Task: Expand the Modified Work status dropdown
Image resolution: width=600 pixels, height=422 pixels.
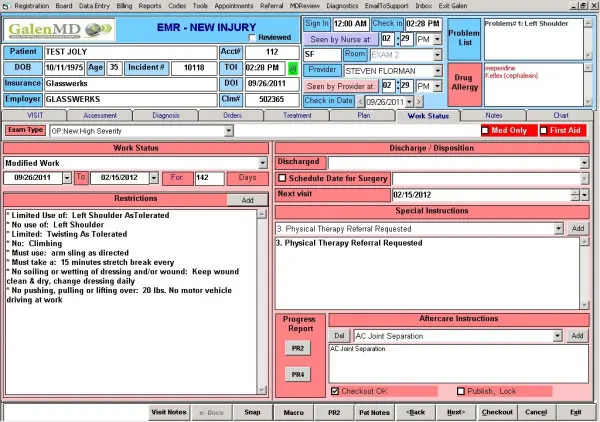Action: coord(262,163)
